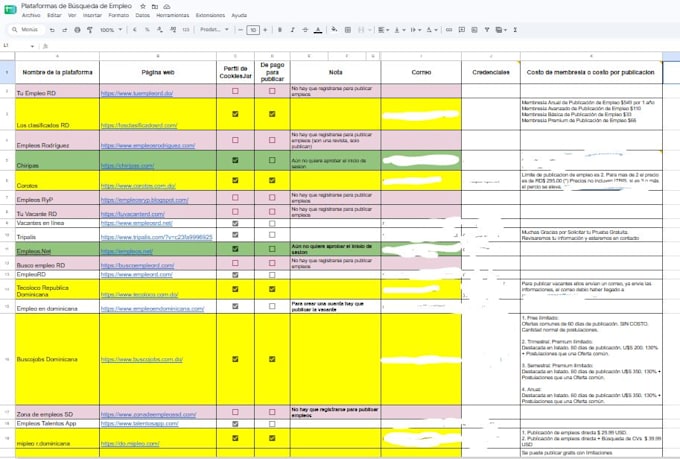Toggle De pago checkbox for Empleos Talentos App
This screenshot has width=680, height=459.
(272, 423)
